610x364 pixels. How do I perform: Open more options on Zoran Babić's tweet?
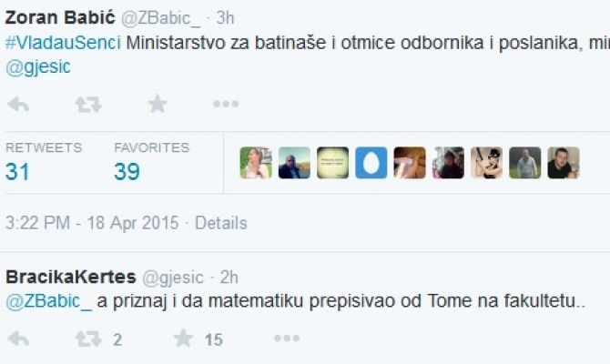coord(226,105)
